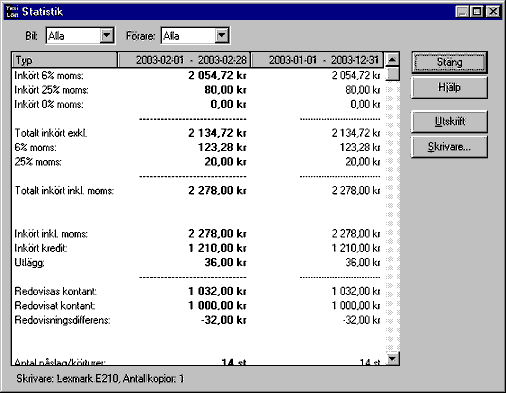
Task: Click the scrollbar down arrow
Action: coord(392,358)
